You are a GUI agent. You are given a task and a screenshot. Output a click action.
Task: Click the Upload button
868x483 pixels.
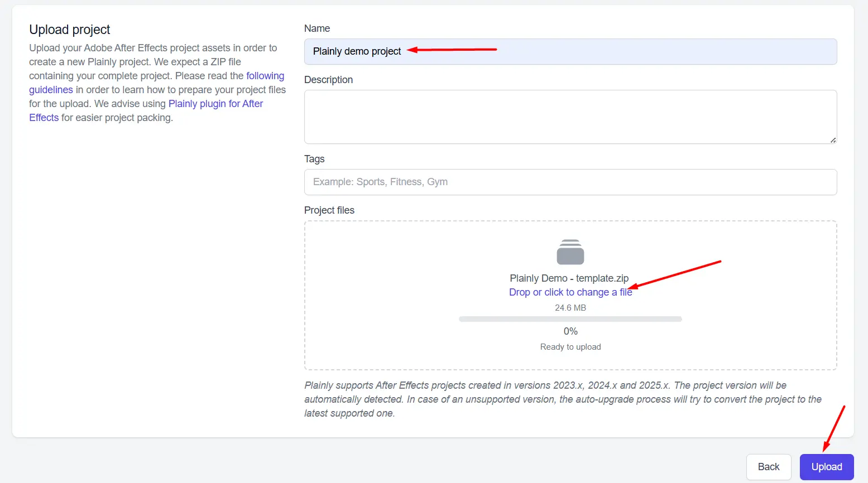pyautogui.click(x=827, y=467)
